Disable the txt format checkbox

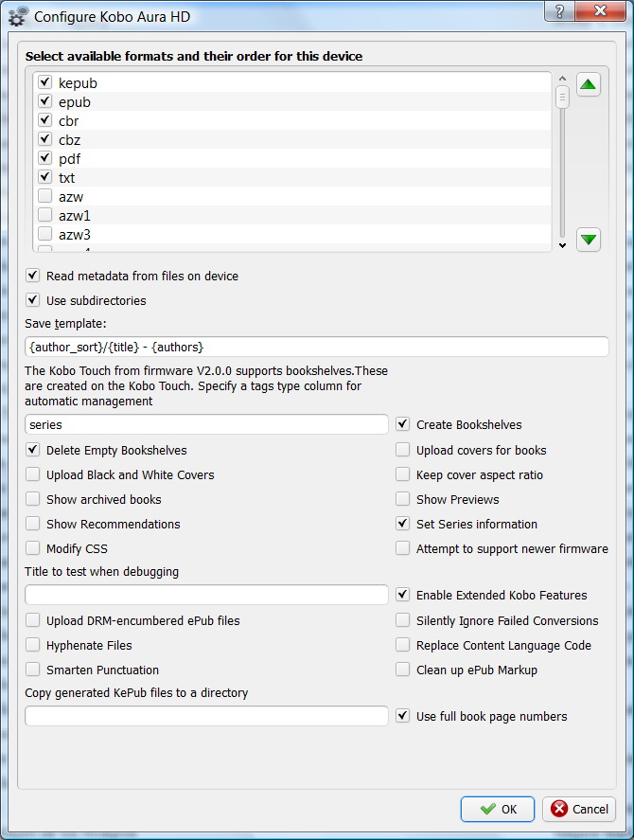45,177
